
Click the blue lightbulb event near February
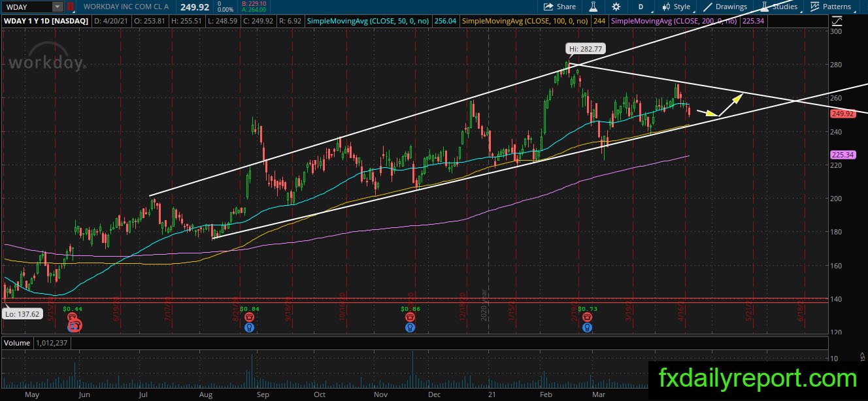tap(588, 327)
